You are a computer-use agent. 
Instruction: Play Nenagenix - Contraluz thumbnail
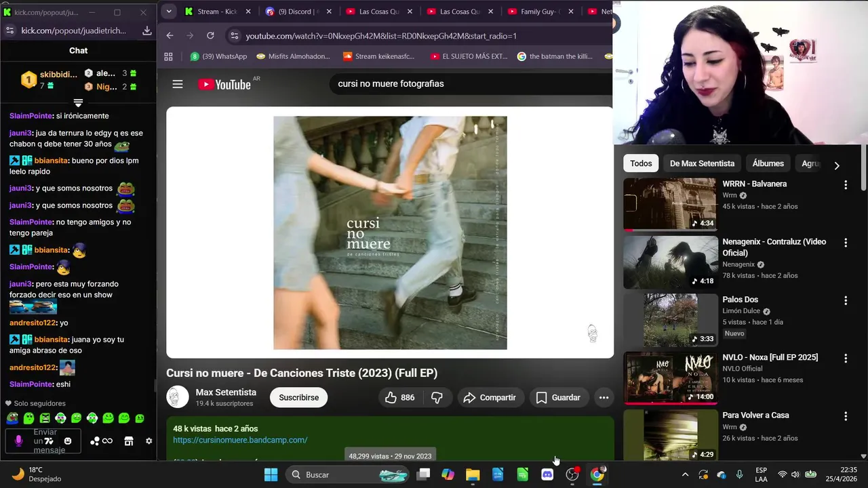pos(670,262)
